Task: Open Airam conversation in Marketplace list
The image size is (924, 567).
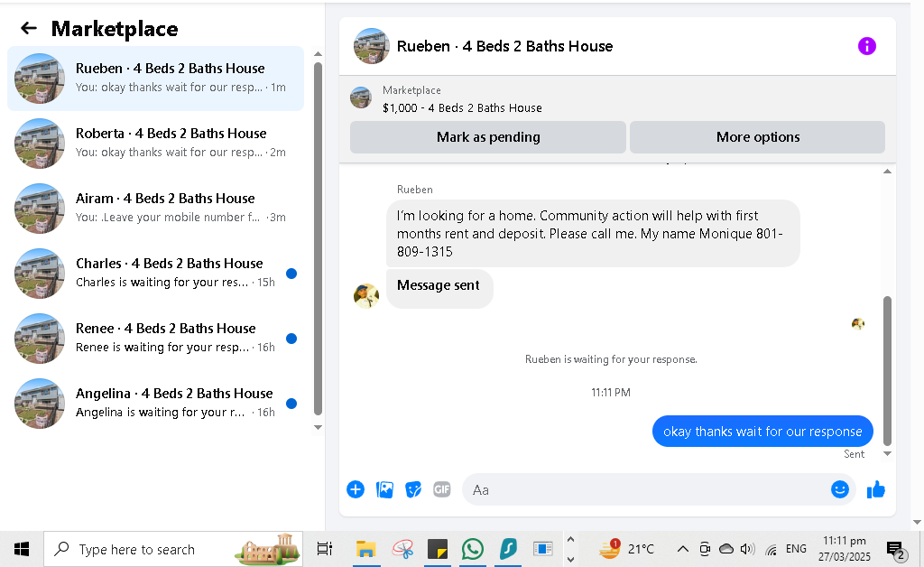Action: (x=155, y=208)
